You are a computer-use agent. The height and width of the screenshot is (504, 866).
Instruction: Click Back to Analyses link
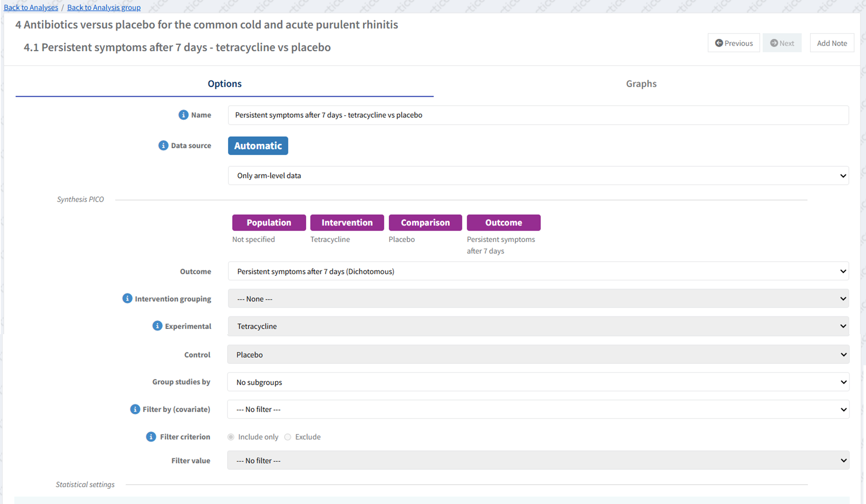[x=31, y=7]
